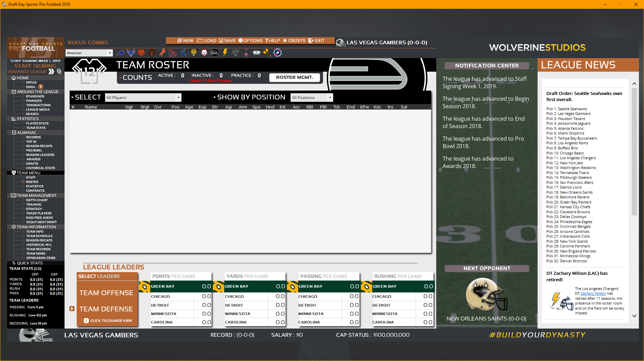Click the jersey number 12 roster icon
This screenshot has height=361, width=644.
[89, 71]
